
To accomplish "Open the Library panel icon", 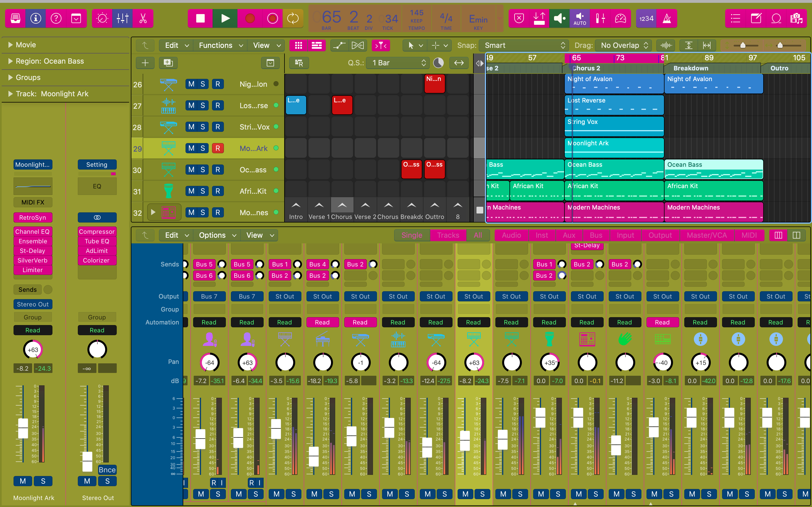I will point(16,18).
